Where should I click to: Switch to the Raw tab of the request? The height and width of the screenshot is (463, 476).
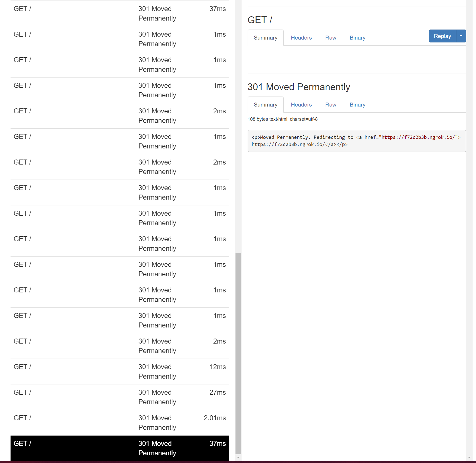tap(330, 38)
